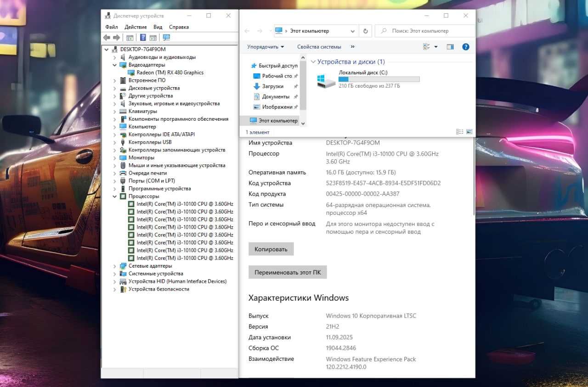Click the Мониторы monitor icon in device tree
Image resolution: width=588 pixels, height=387 pixels.
tap(123, 157)
